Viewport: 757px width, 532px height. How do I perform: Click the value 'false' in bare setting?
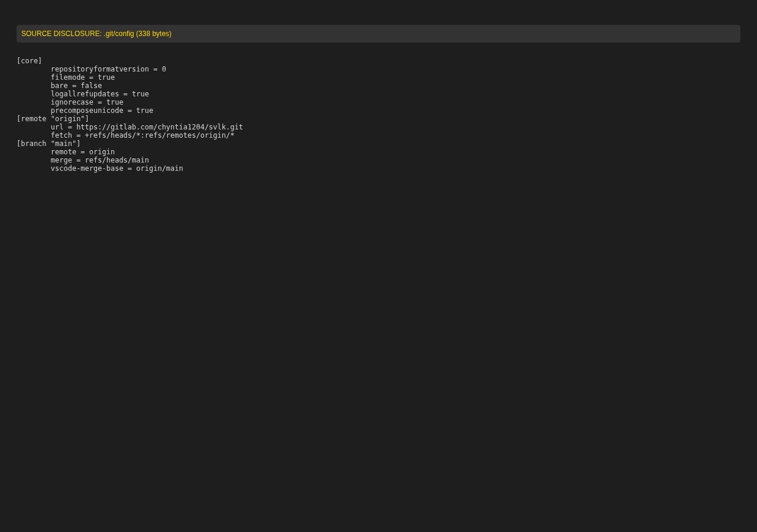point(91,86)
